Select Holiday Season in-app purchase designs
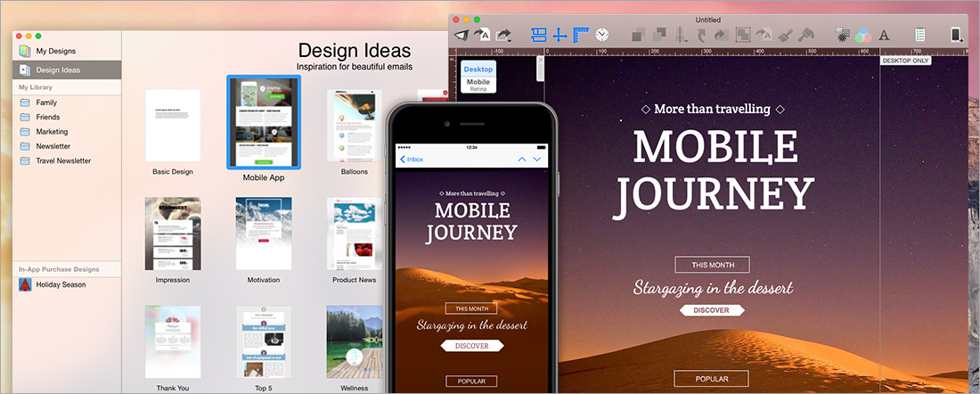 (x=67, y=284)
